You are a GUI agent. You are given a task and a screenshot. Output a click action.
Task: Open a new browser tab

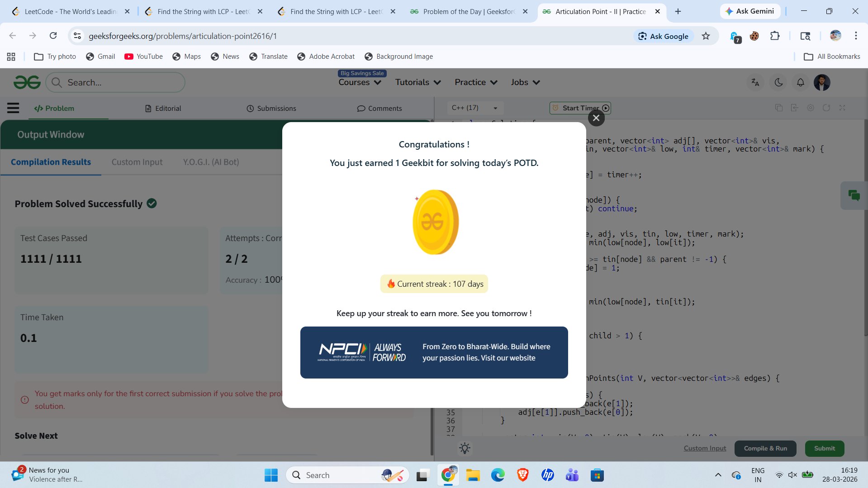click(x=678, y=11)
